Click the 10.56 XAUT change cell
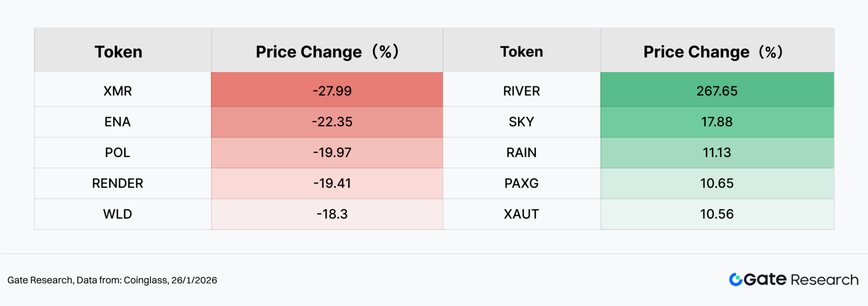This screenshot has width=868, height=306. tap(717, 214)
